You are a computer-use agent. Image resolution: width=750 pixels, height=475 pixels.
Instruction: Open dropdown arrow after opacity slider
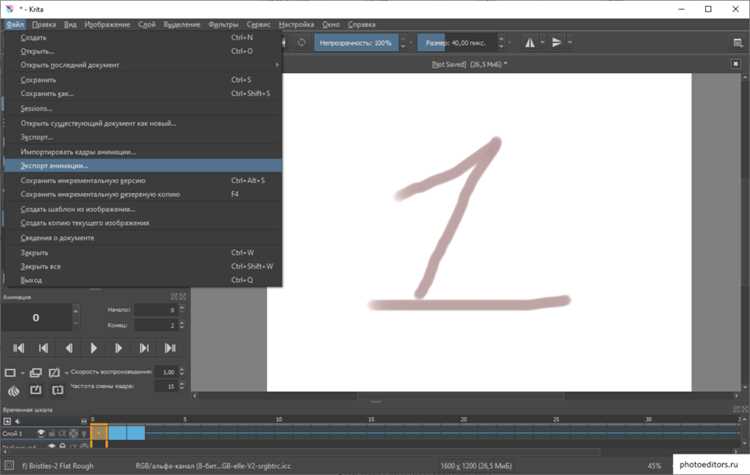411,43
